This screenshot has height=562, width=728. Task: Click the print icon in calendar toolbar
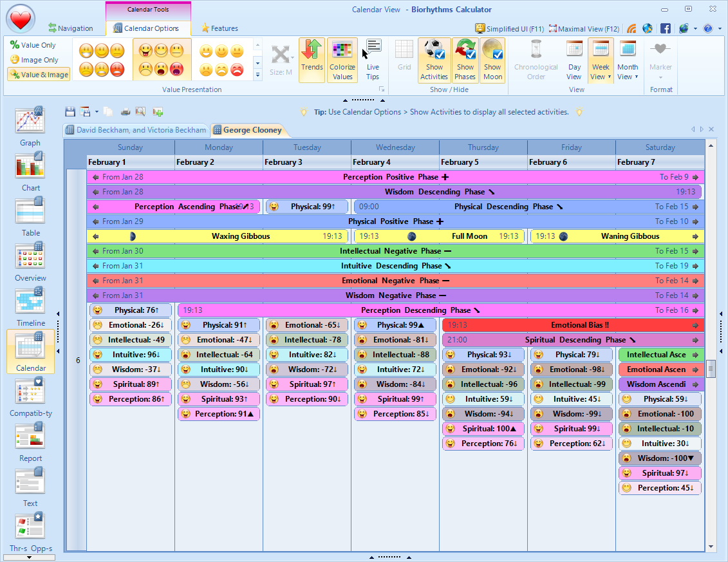(x=126, y=111)
